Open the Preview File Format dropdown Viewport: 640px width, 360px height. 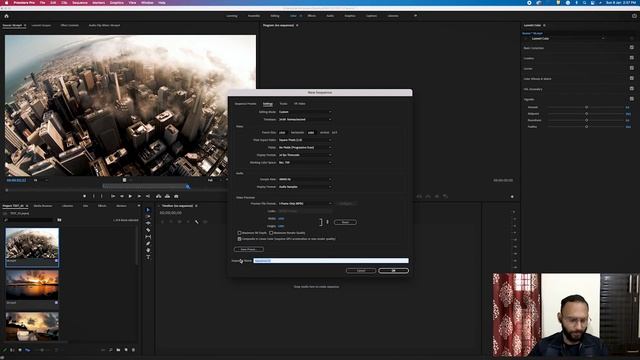[x=305, y=203]
